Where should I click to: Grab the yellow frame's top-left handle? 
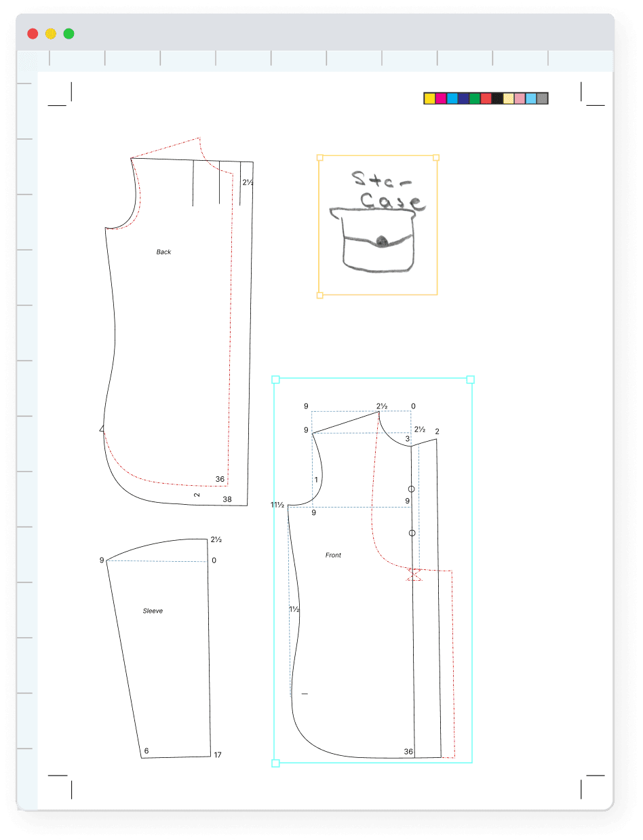tap(320, 157)
